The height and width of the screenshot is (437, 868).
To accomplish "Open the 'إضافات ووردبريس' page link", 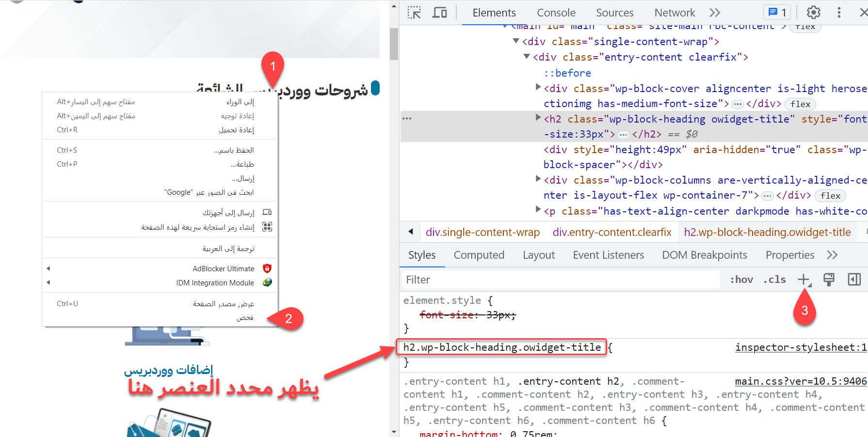I will tap(168, 370).
